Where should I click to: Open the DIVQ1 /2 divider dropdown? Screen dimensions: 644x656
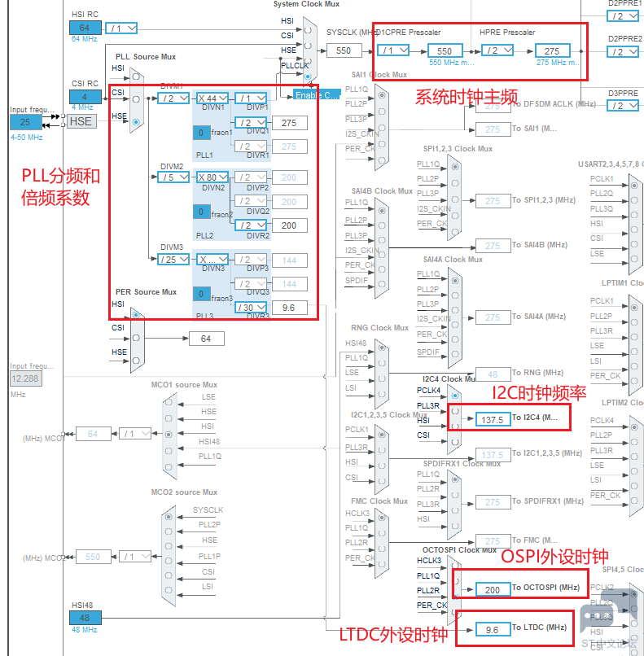click(x=251, y=123)
